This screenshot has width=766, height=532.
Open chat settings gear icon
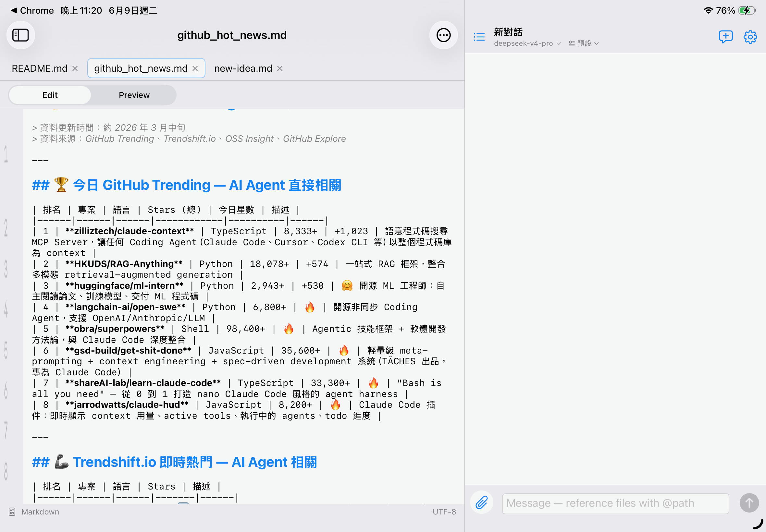[750, 37]
